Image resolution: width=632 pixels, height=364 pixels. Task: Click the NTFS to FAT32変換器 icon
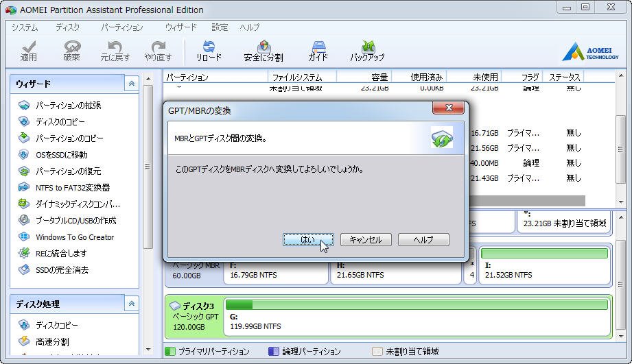24,188
